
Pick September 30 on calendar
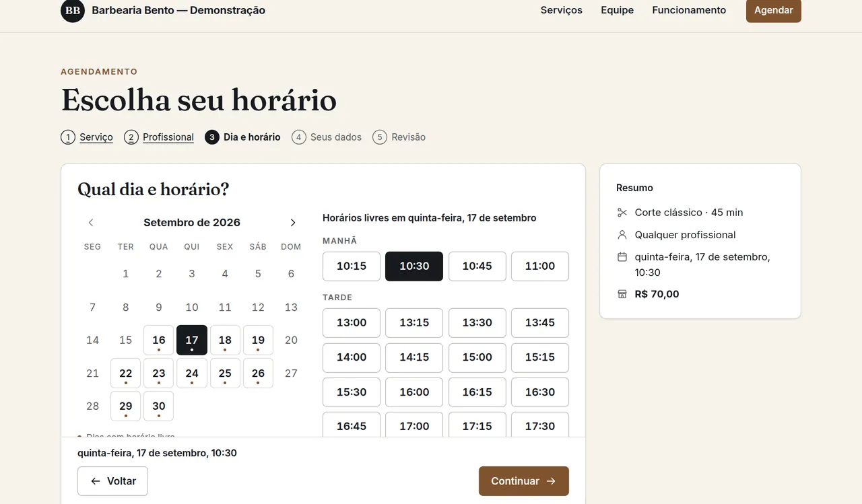pos(159,406)
